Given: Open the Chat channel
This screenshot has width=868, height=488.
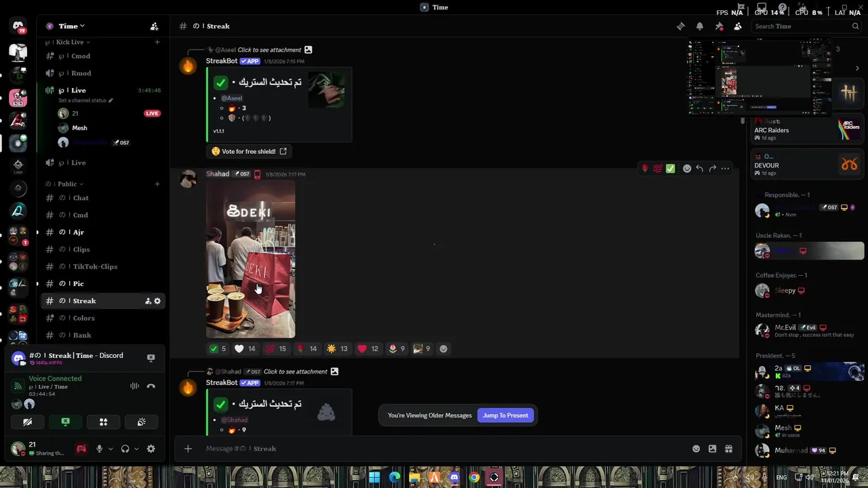Looking at the screenshot, I should 103,198.
